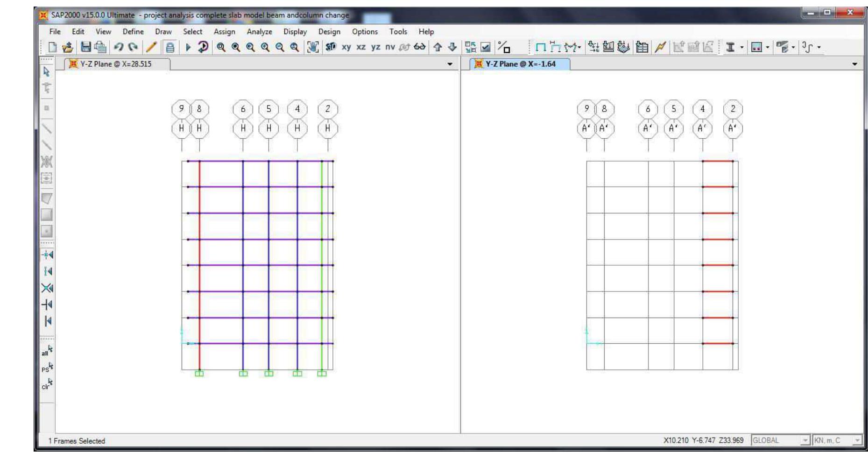Click Clear Selection 'clr' icon
868x453 pixels.
47,385
